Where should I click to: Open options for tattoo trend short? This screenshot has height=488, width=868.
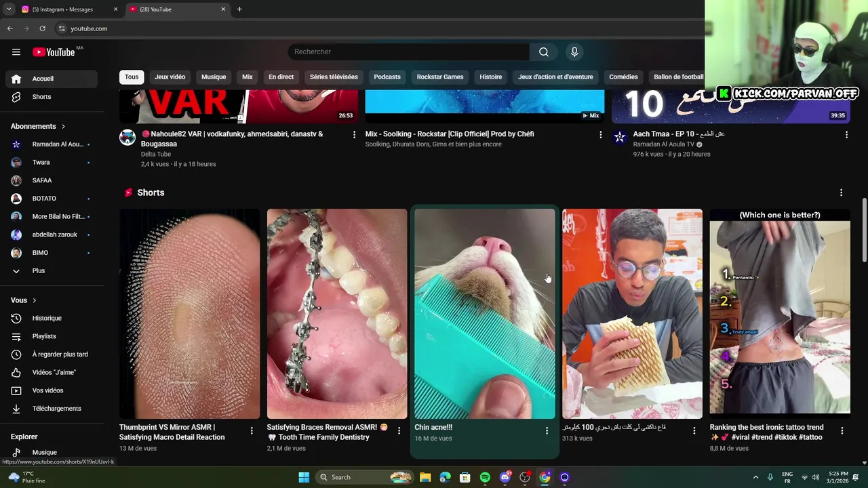point(842,430)
